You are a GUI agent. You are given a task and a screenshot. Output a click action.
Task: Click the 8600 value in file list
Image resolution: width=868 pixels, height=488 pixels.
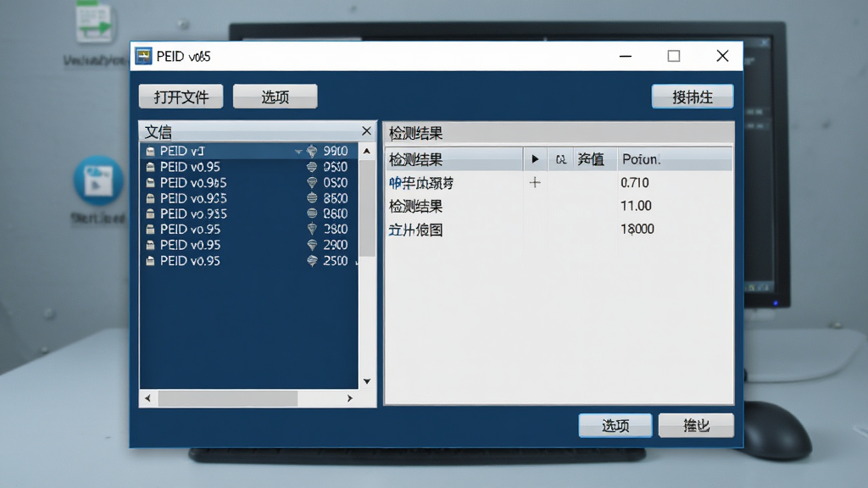click(x=336, y=198)
